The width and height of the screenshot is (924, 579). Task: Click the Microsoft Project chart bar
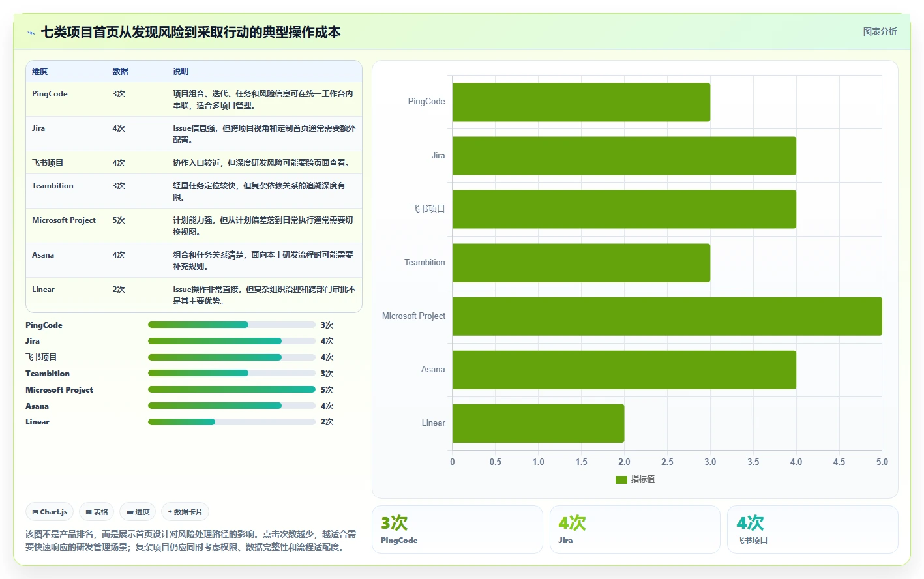(667, 316)
